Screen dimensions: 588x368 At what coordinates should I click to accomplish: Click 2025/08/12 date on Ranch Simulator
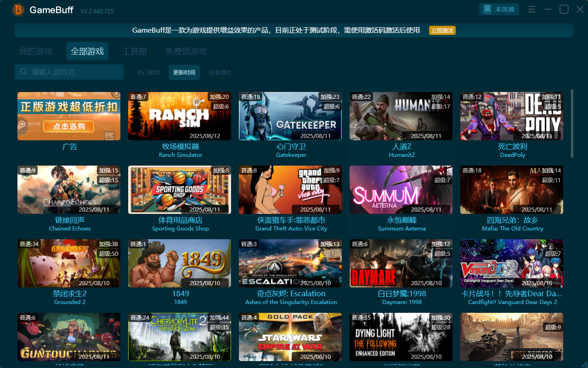[x=205, y=136]
